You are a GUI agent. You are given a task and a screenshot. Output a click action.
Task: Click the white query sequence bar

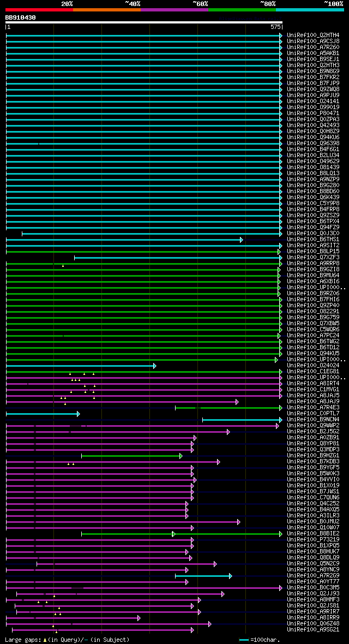click(x=144, y=22)
